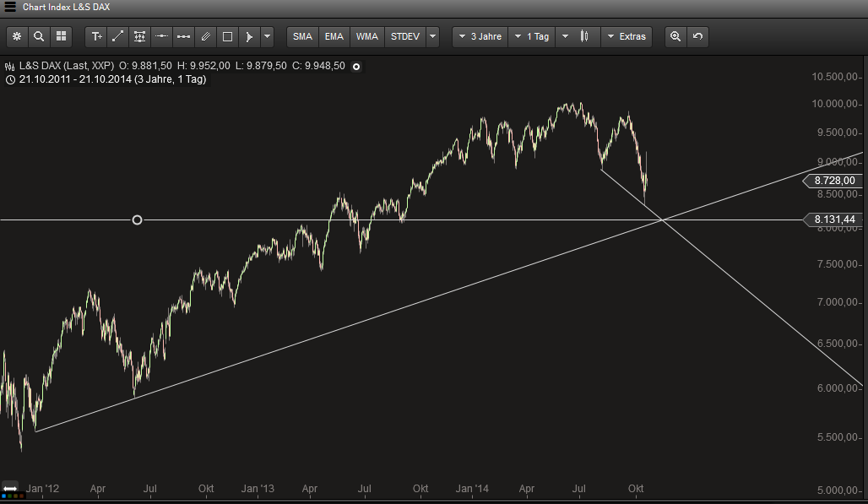This screenshot has width=868, height=504.
Task: Open the chart settings gear
Action: tap(17, 36)
